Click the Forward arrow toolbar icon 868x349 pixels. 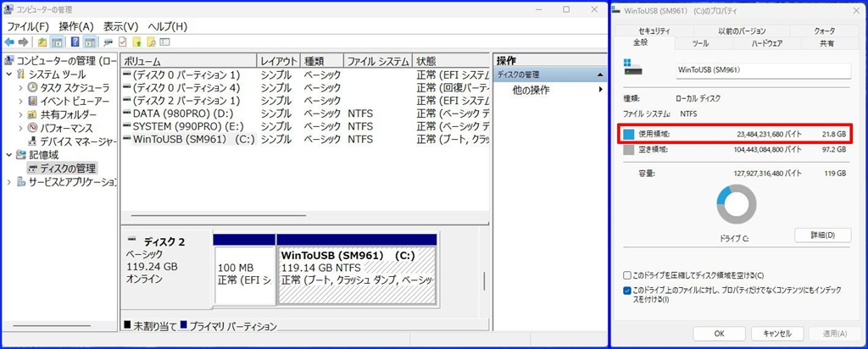(23, 42)
